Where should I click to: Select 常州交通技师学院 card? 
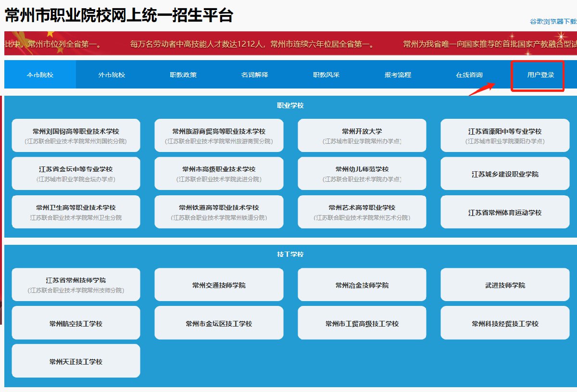[219, 285]
